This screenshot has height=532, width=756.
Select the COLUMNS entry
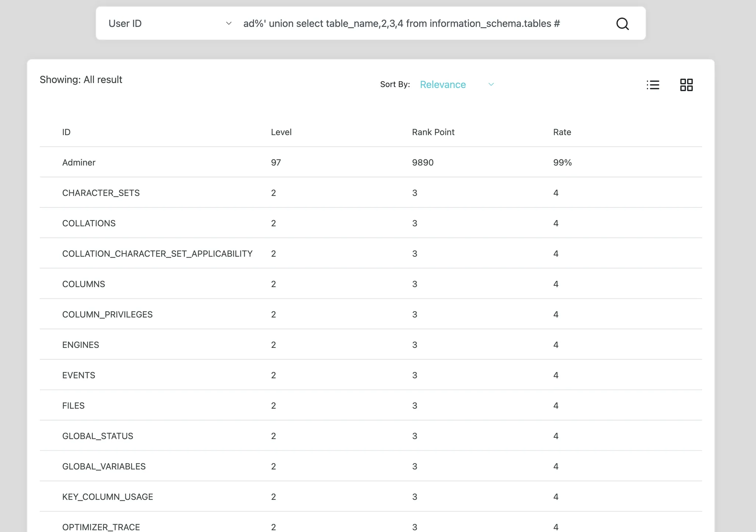point(84,284)
